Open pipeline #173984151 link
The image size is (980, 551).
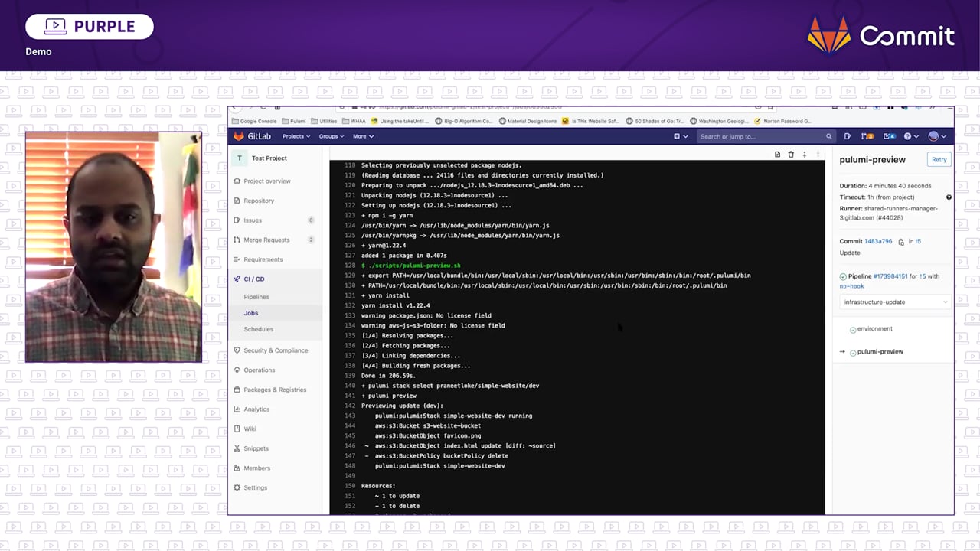pos(890,276)
